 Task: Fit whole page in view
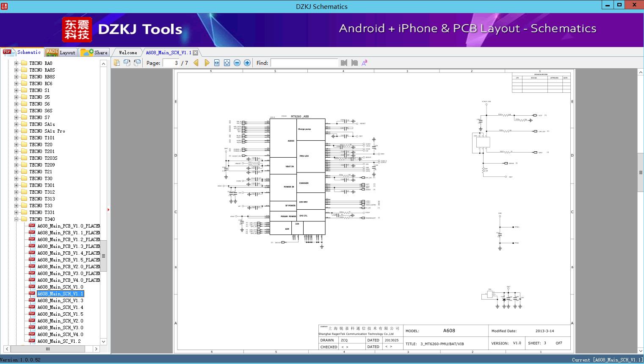tap(227, 63)
